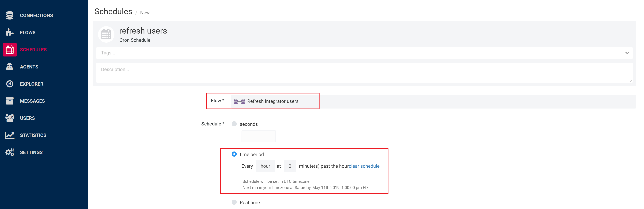Select the time period radio button
644x209 pixels.
pos(234,154)
